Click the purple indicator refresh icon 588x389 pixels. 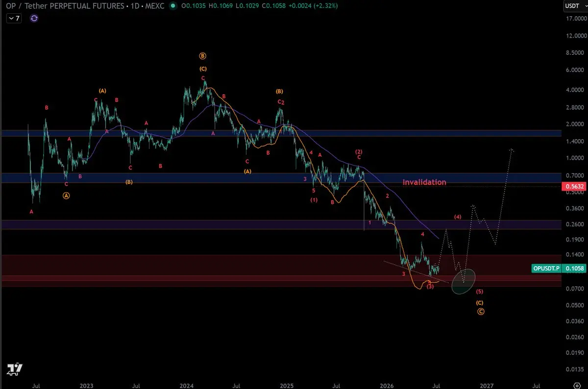34,18
